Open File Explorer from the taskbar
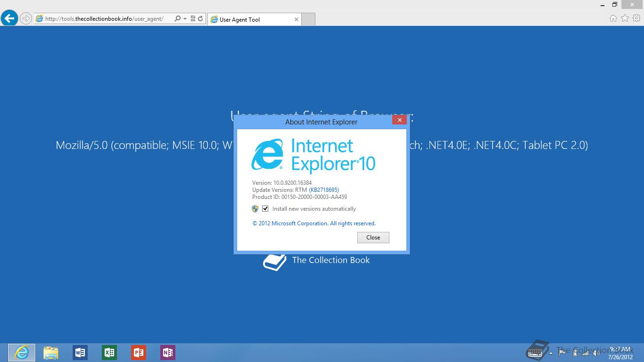This screenshot has height=362, width=644. click(51, 353)
